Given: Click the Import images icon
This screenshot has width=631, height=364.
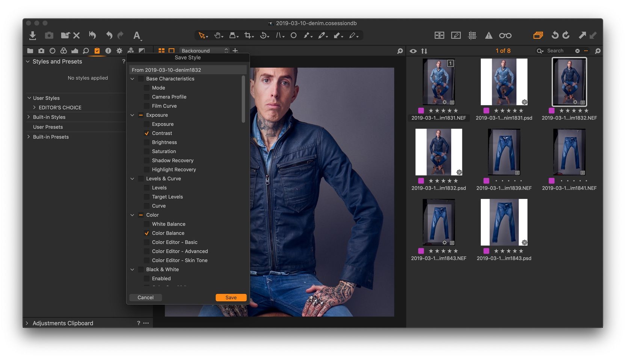Looking at the screenshot, I should 33,36.
